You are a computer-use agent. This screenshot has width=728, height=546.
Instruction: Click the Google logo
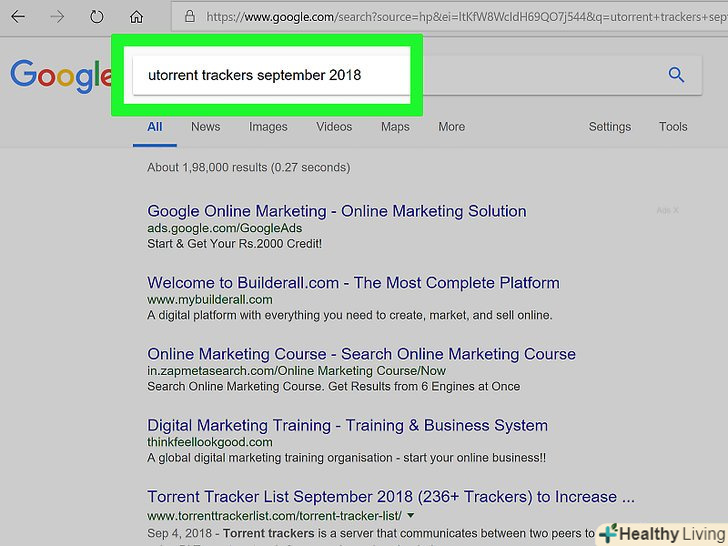(61, 76)
